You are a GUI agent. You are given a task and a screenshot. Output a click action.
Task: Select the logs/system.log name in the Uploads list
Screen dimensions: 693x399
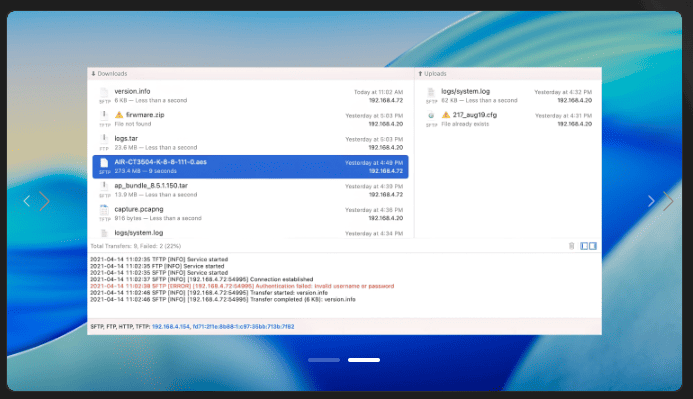click(465, 91)
